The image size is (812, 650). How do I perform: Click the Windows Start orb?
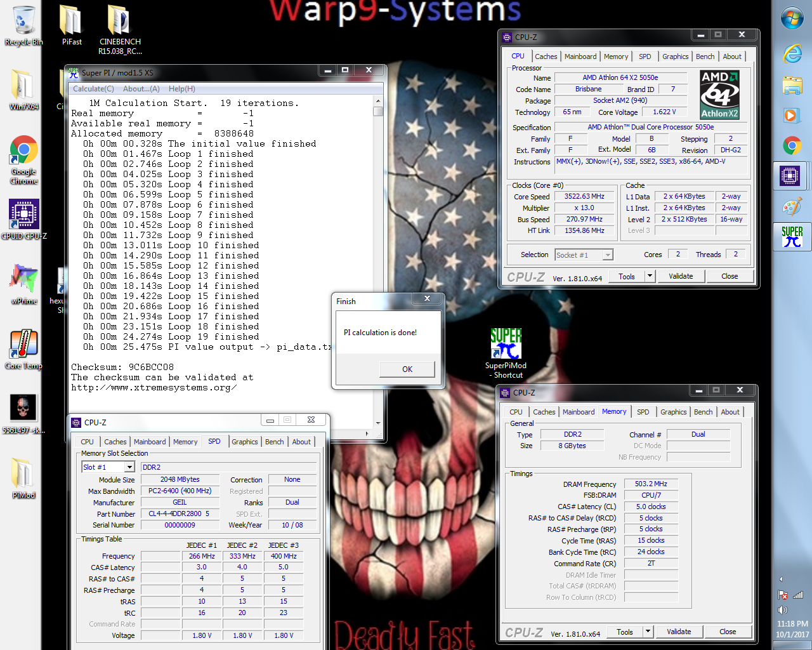(x=792, y=18)
